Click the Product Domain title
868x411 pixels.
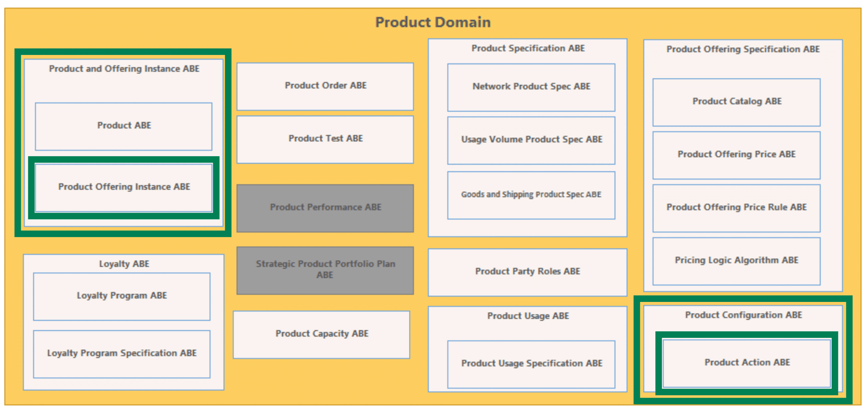coord(433,22)
